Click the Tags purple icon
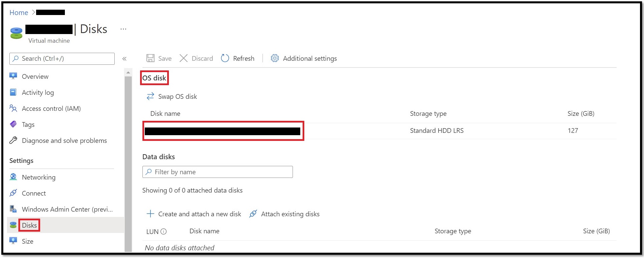The width and height of the screenshot is (644, 258). tap(13, 124)
